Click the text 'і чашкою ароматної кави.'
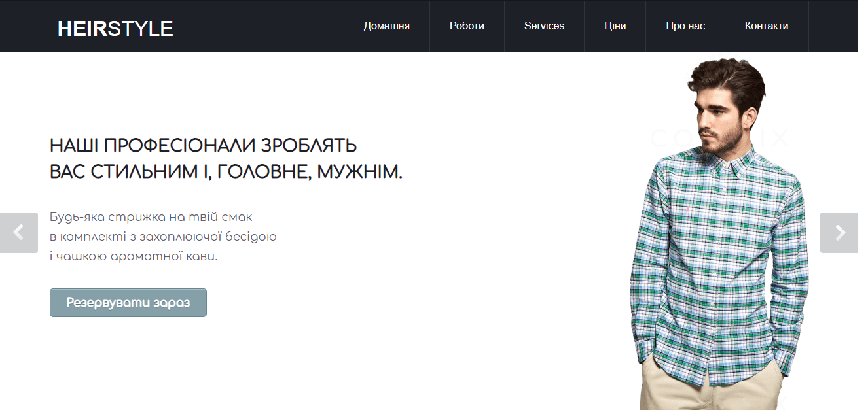The height and width of the screenshot is (410, 868). (x=134, y=256)
